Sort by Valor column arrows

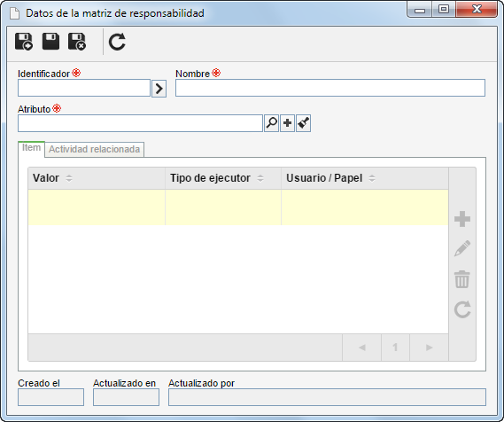click(69, 178)
